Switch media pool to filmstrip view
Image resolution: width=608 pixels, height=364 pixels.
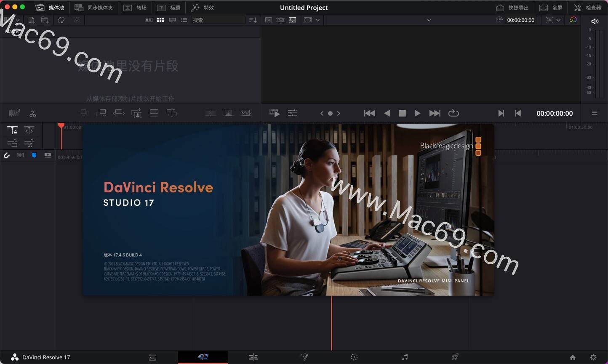(172, 20)
